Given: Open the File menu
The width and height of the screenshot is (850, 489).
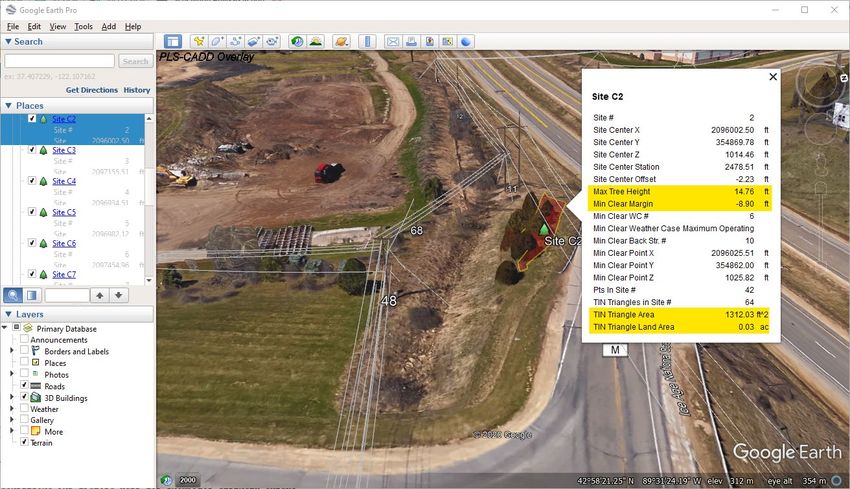Looking at the screenshot, I should click(12, 26).
